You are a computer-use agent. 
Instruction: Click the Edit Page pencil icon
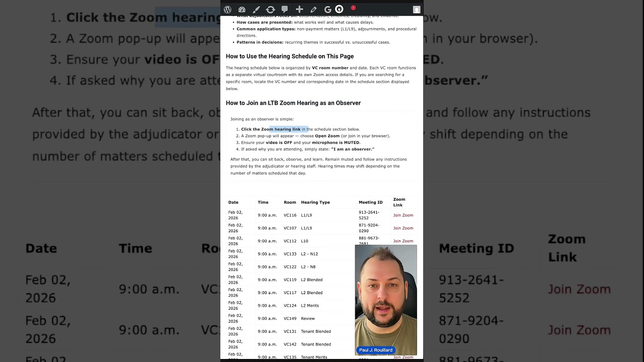(313, 10)
